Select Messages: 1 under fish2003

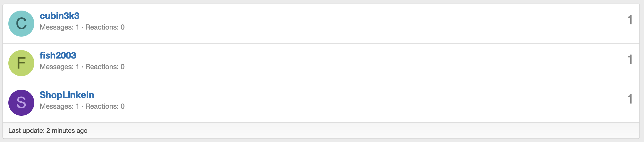(x=59, y=67)
